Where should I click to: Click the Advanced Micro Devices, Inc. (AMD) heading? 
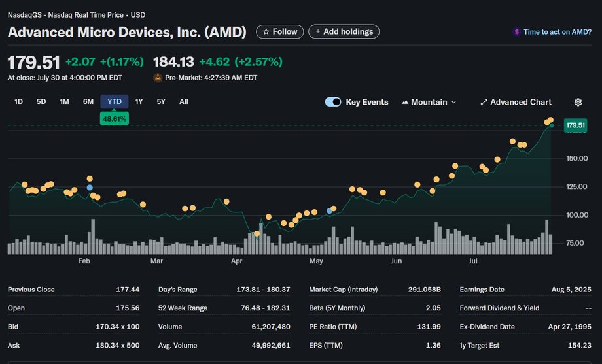click(x=127, y=32)
